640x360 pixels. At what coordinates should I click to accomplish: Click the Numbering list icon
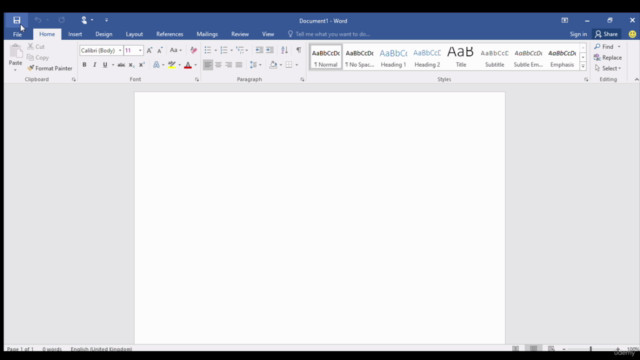224,50
